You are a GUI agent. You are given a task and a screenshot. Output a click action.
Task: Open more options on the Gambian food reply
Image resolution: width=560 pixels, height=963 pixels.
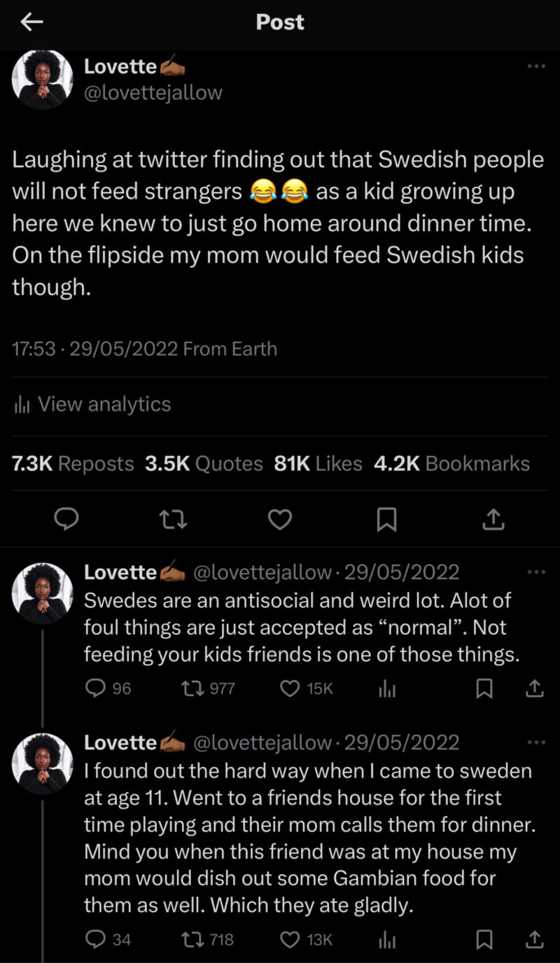(536, 742)
